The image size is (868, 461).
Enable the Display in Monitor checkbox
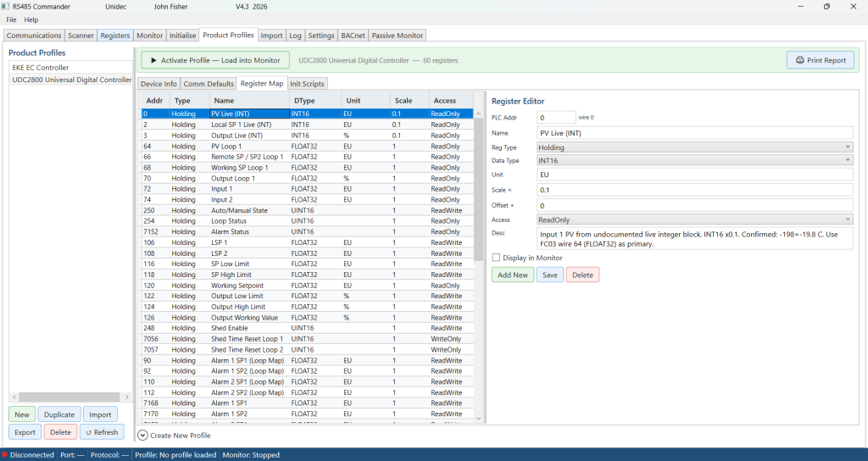click(497, 258)
